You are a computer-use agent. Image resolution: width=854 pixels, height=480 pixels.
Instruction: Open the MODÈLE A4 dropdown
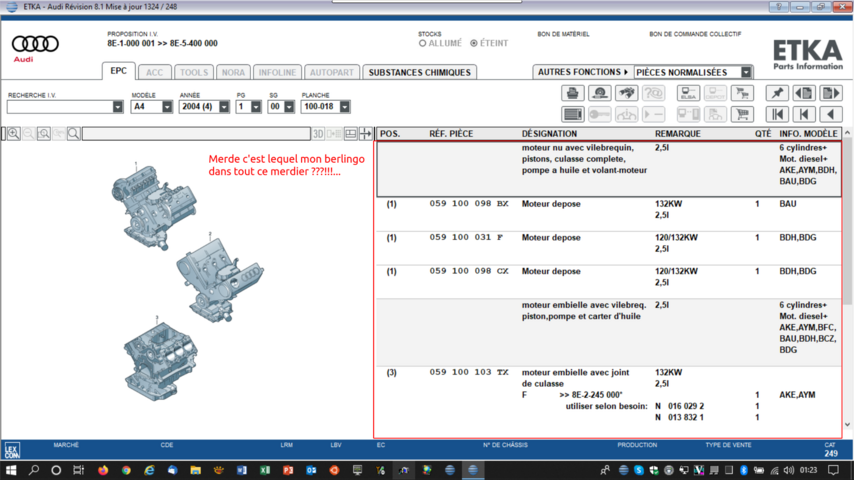[167, 107]
